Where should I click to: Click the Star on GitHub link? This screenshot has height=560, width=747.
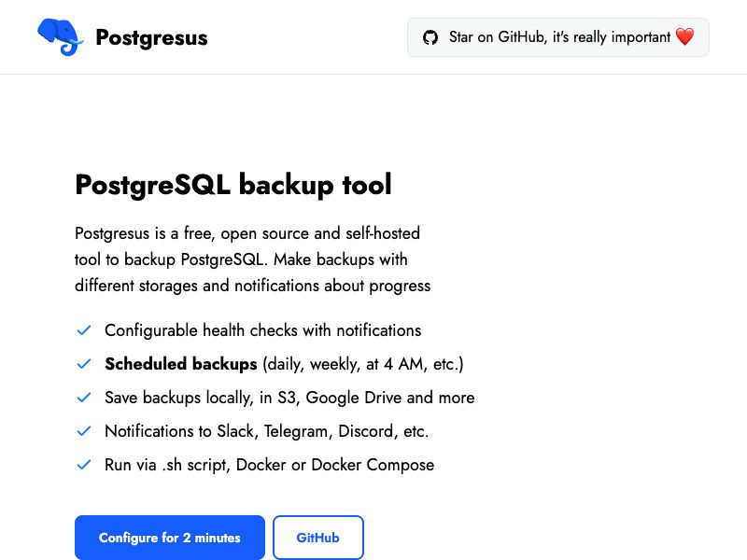(557, 37)
